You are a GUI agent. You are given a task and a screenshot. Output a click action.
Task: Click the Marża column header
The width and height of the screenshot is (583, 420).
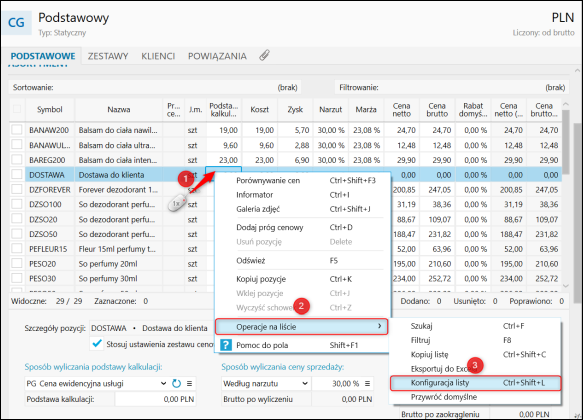tap(366, 110)
